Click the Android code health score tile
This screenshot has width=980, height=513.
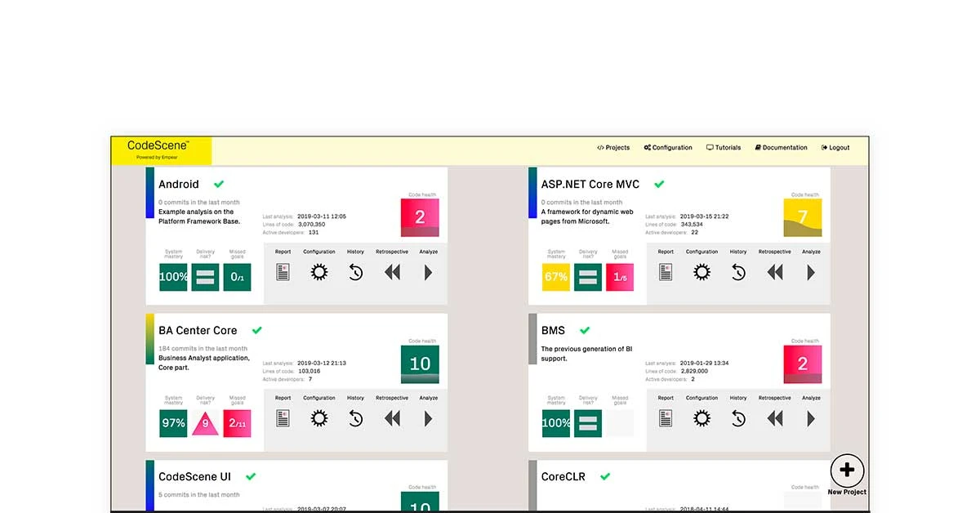point(420,218)
